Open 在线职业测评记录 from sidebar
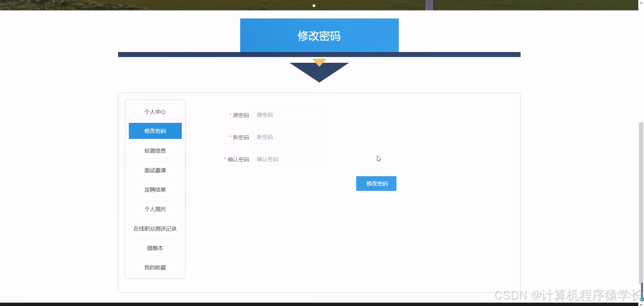This screenshot has height=306, width=644. (155, 228)
